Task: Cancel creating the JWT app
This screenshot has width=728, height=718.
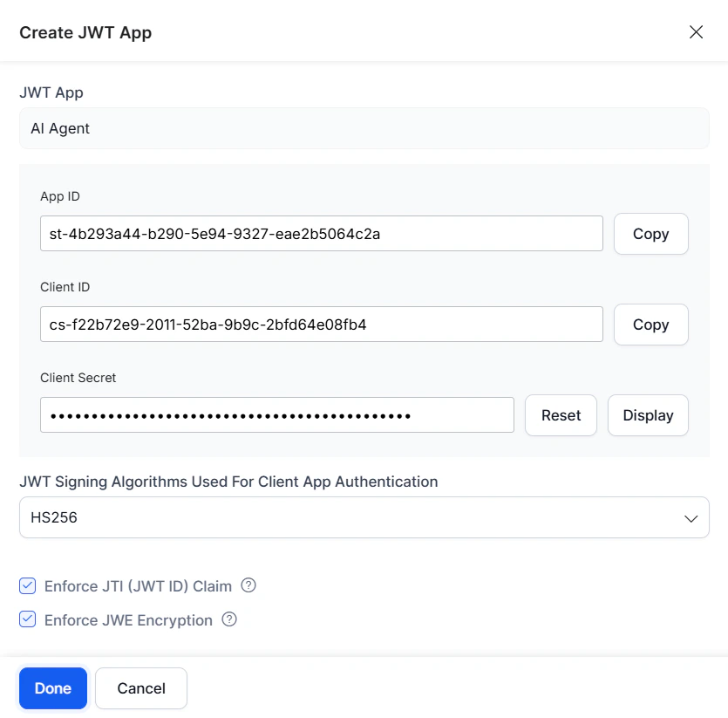Action: (141, 688)
